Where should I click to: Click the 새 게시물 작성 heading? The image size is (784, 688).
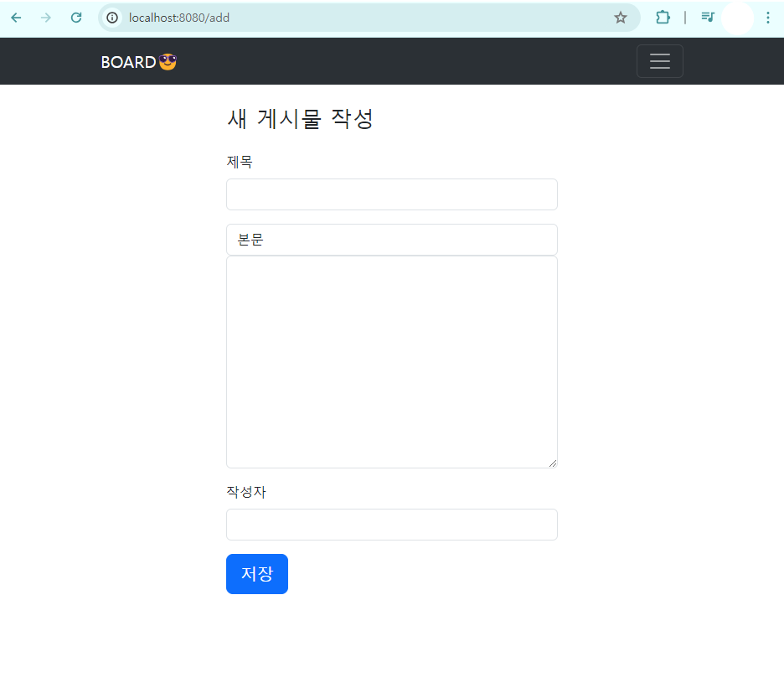click(300, 119)
